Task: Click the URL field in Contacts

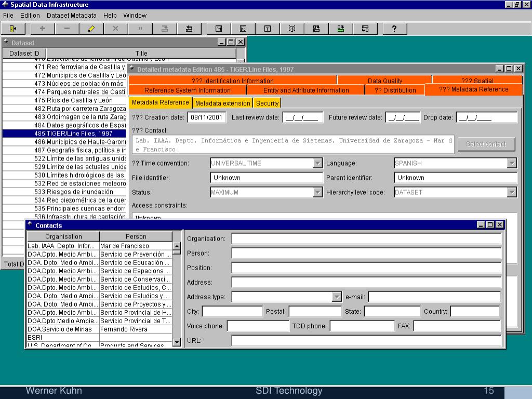Action: coord(366,340)
